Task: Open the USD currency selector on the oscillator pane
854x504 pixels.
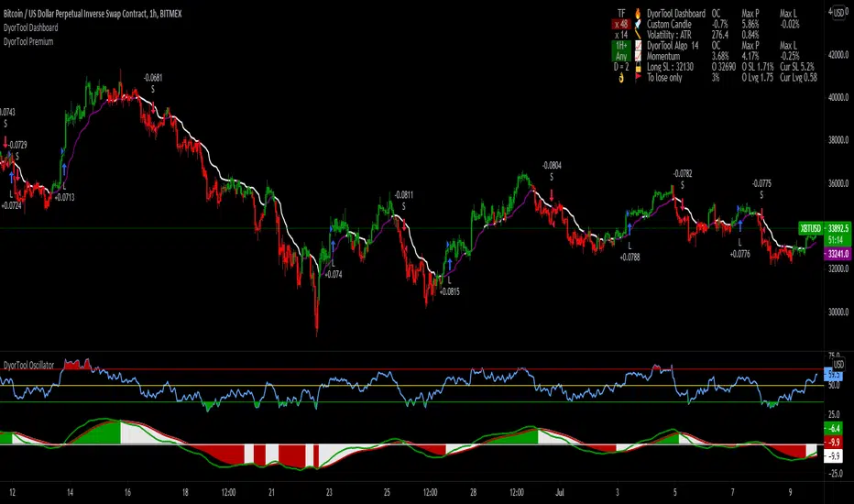Action: [838, 364]
